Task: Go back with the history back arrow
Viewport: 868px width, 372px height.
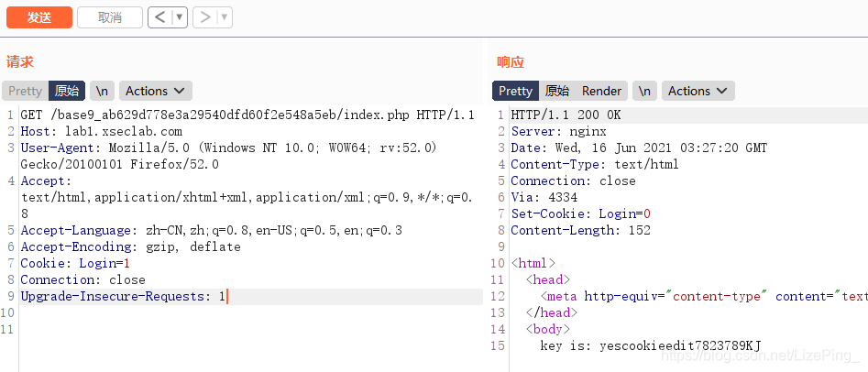Action: coord(160,17)
